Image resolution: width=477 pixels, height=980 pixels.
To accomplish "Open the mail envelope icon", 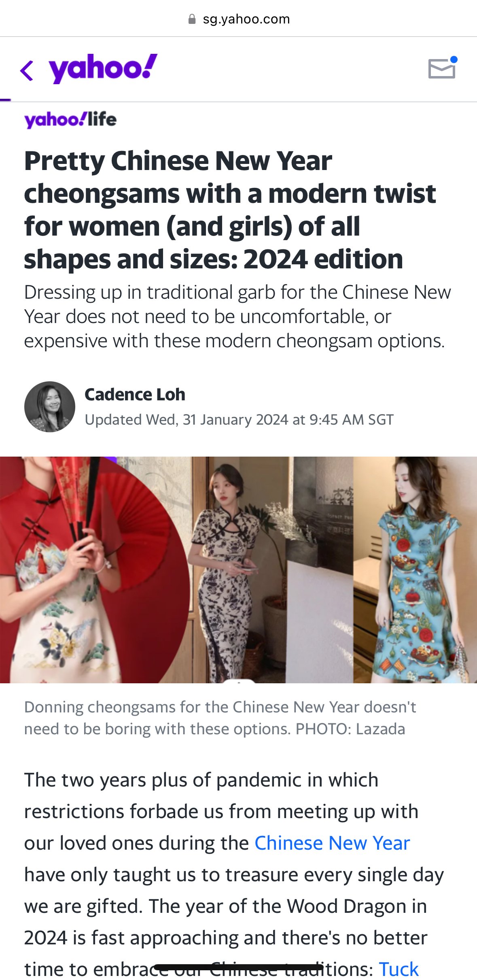I will tap(442, 68).
